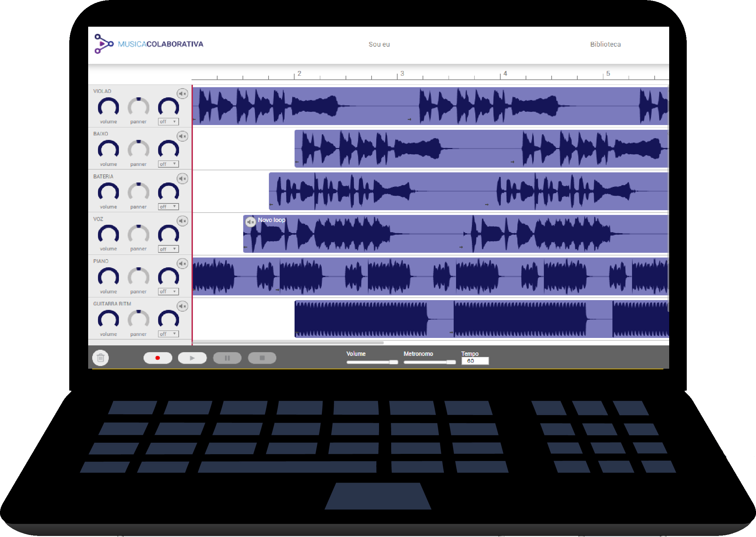The image size is (756, 537).
Task: Click the Tempo input field showing 60
Action: click(475, 361)
